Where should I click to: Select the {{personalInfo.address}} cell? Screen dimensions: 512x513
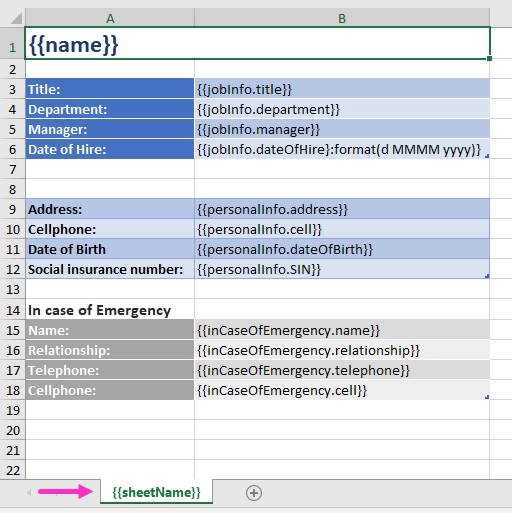342,209
